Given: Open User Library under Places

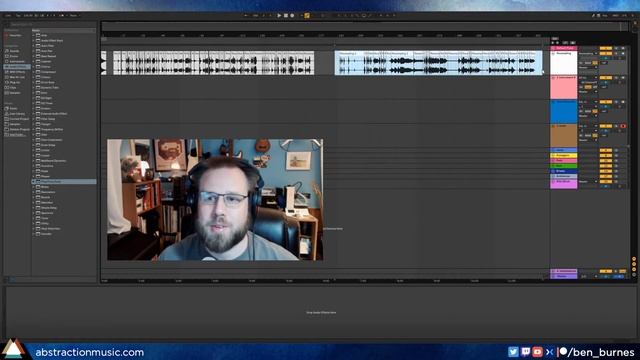Looking at the screenshot, I should coord(16,114).
